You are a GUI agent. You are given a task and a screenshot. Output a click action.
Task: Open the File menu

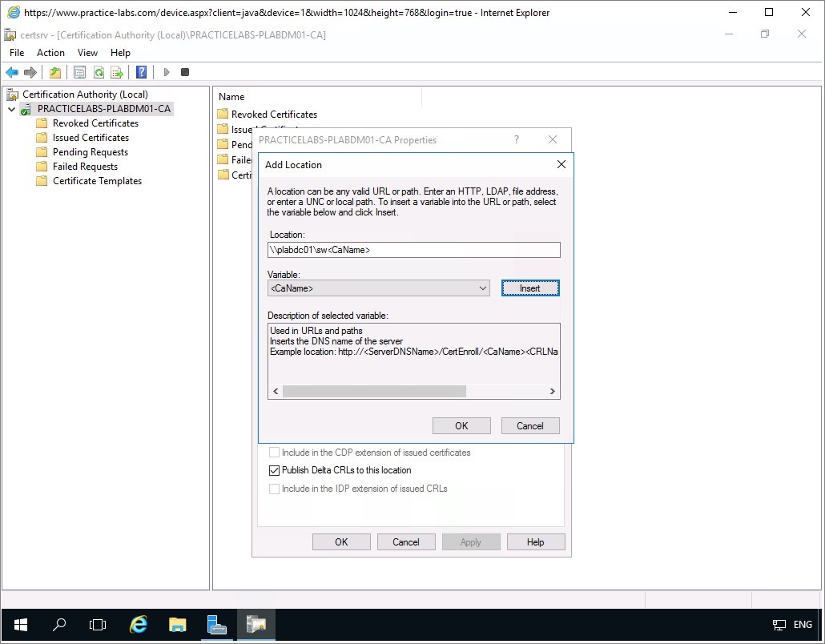pos(17,53)
